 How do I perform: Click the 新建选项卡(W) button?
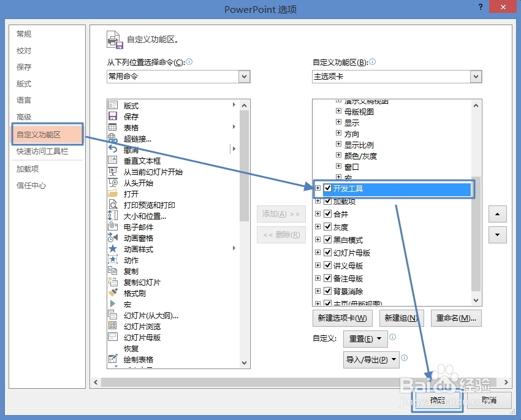click(342, 318)
